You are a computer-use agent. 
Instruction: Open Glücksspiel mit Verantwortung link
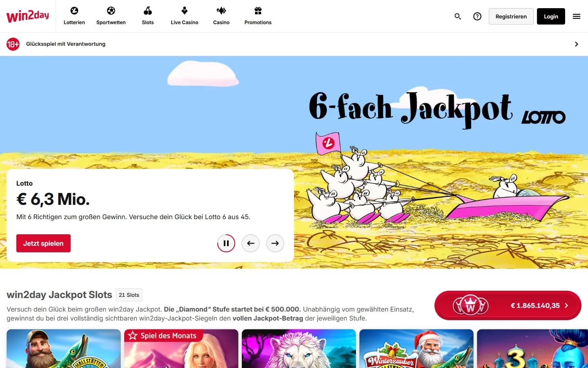point(66,44)
